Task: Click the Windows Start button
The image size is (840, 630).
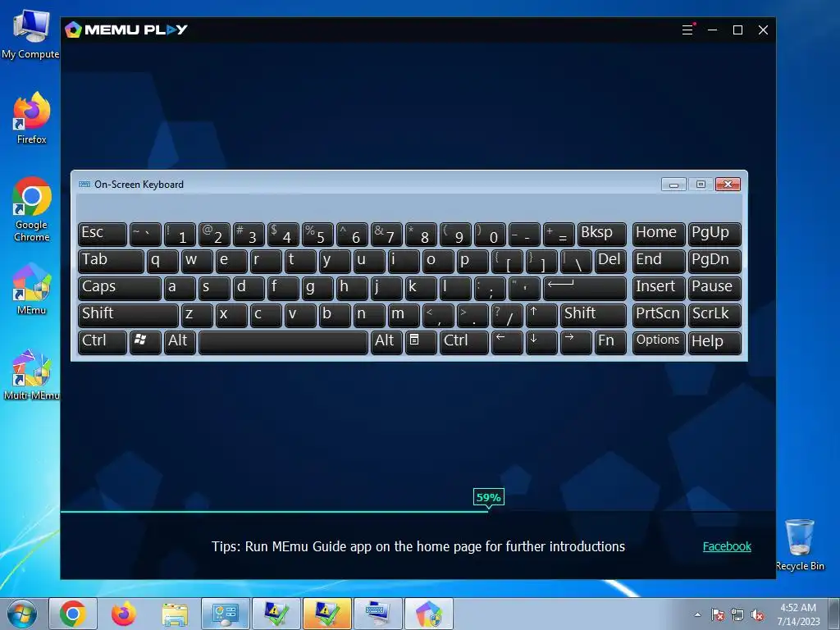Action: coord(22,614)
